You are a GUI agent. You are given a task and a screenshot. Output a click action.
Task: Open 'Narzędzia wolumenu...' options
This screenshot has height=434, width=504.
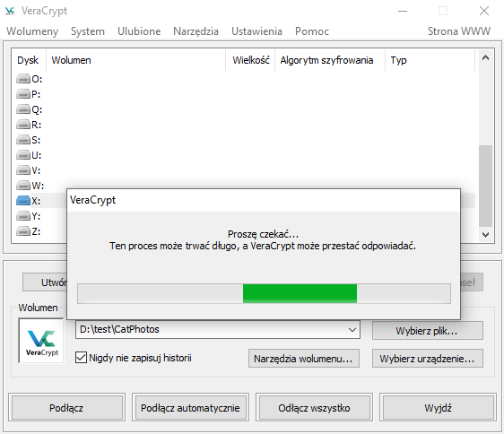click(x=304, y=359)
